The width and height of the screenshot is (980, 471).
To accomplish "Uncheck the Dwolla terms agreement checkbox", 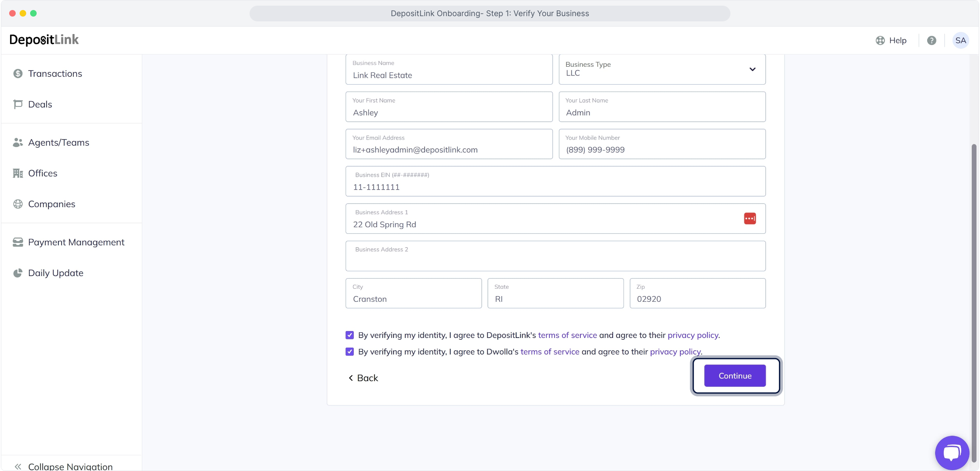I will pyautogui.click(x=350, y=352).
